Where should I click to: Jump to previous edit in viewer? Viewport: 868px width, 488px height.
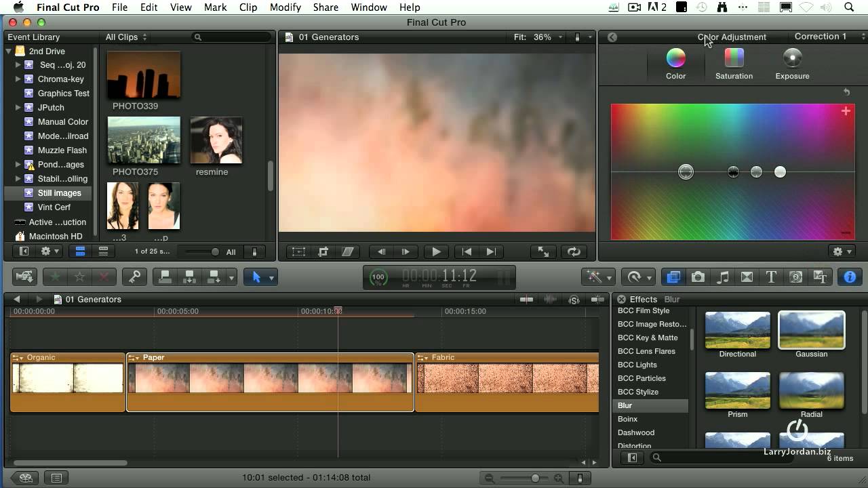point(467,251)
